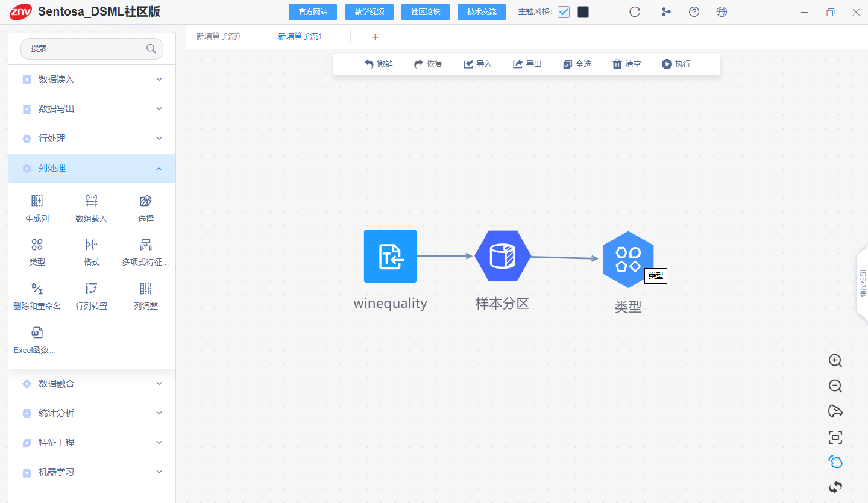Activate the hand pan tool
The width and height of the screenshot is (868, 503).
tap(835, 462)
